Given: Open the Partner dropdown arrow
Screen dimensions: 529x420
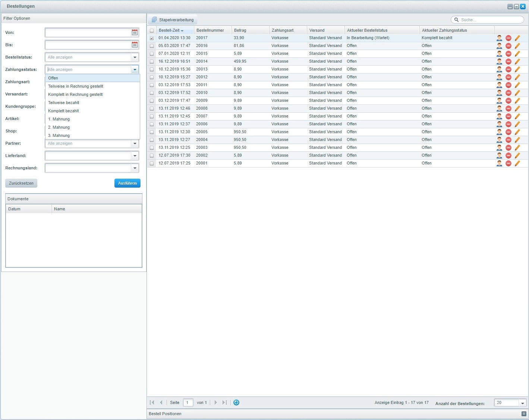Looking at the screenshot, I should (x=135, y=143).
